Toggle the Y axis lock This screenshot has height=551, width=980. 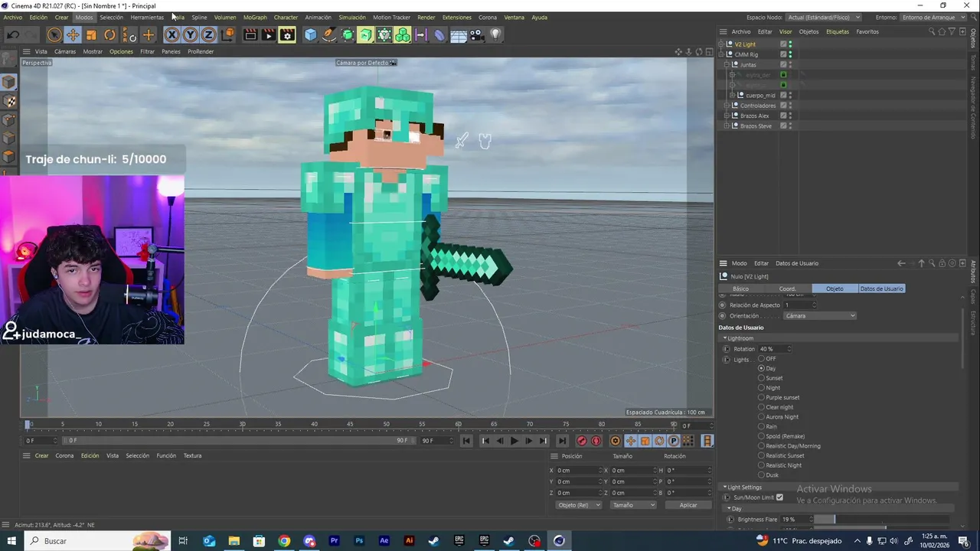(190, 34)
